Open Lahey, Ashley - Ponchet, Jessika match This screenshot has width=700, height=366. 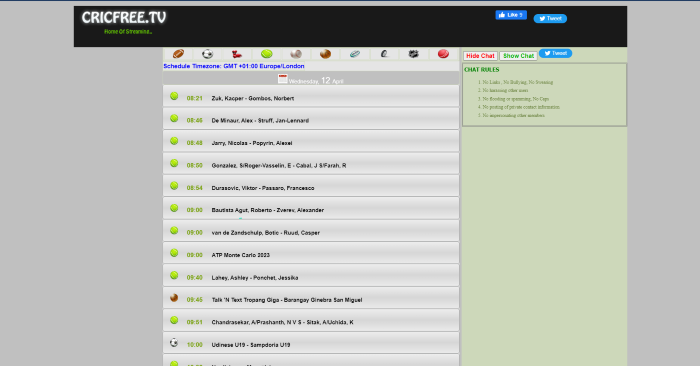tap(255, 278)
